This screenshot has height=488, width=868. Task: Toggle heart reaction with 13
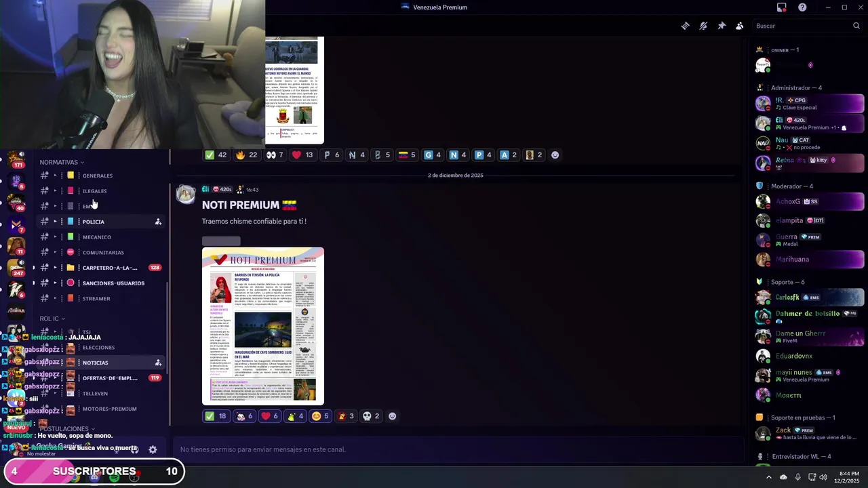303,155
